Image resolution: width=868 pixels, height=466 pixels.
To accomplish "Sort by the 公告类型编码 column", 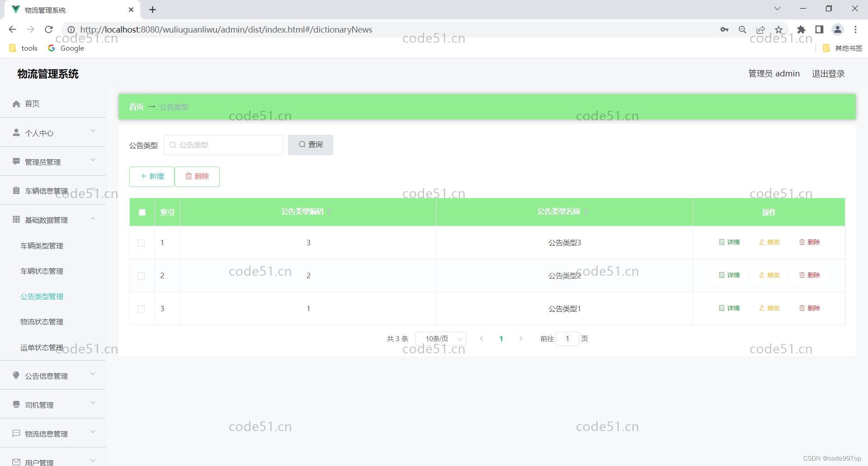I will 330,212.
